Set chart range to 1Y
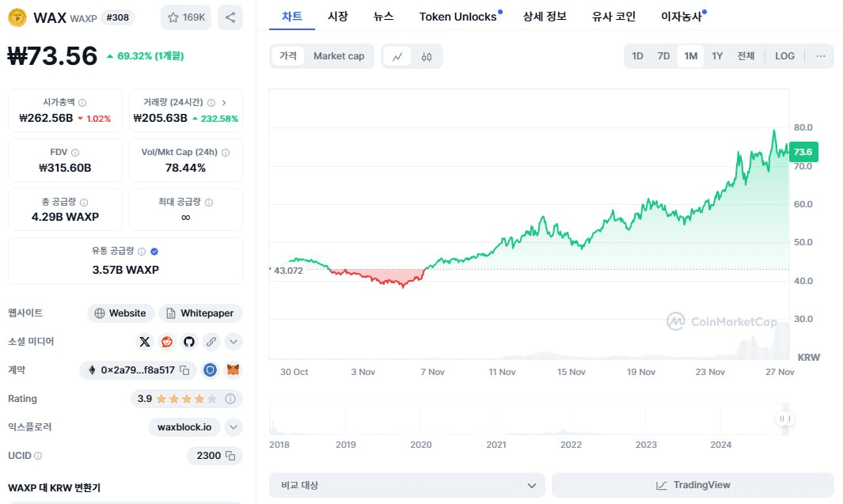Viewport: 843px width, 504px height. click(x=717, y=56)
